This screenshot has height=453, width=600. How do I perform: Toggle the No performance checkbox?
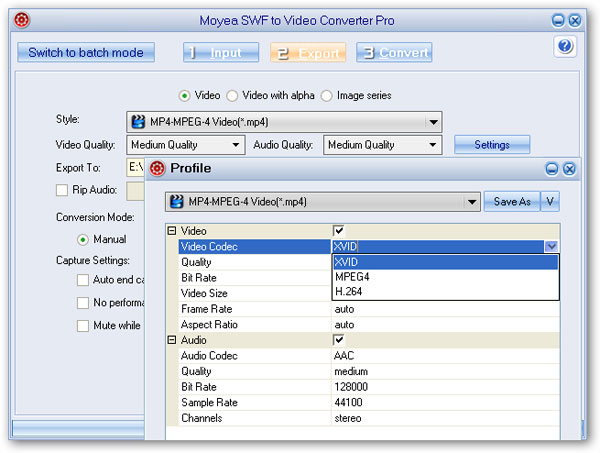click(x=83, y=303)
